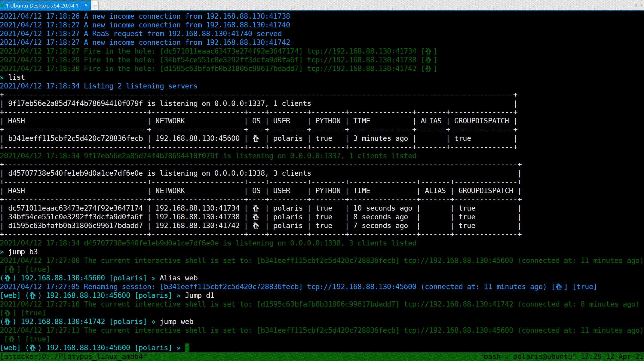Viewport: 644px width, 361px height.
Task: Select the '1 Ubuntu Desktop x64 20.04.1' tab
Action: pyautogui.click(x=42, y=5)
